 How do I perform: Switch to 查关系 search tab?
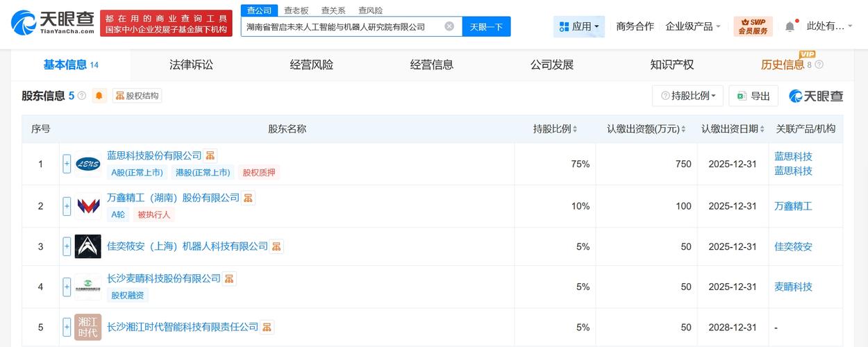tap(333, 10)
